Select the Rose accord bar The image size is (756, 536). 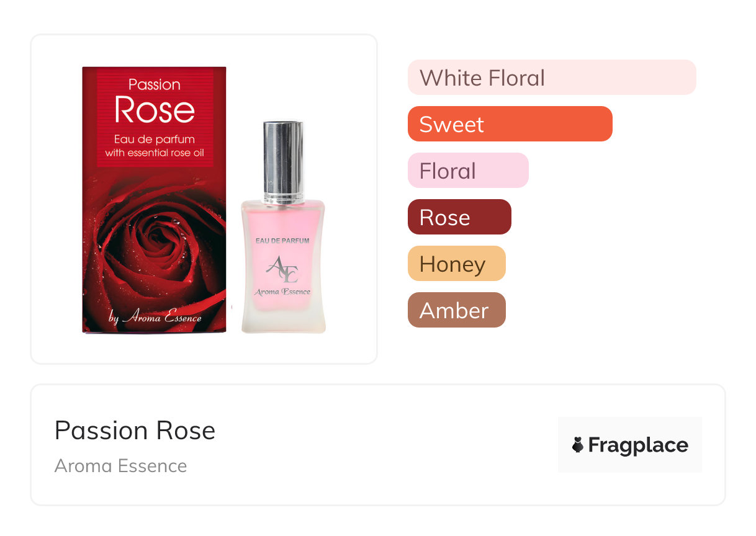click(459, 217)
